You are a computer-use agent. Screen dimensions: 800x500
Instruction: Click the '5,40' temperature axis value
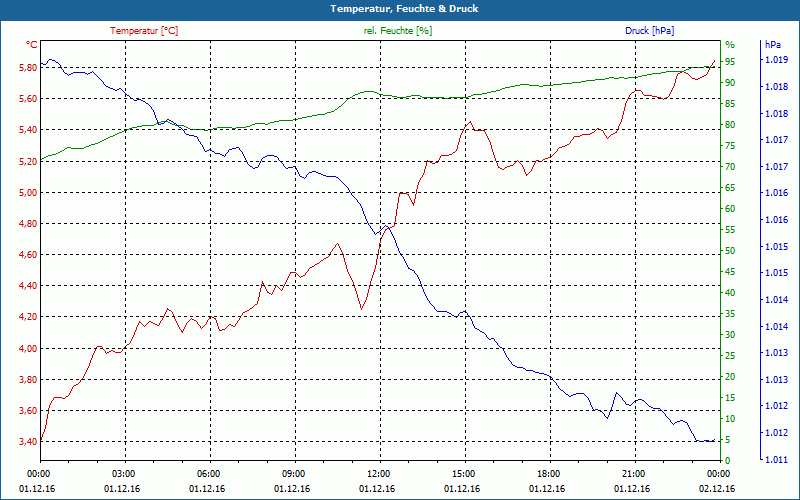pos(29,130)
